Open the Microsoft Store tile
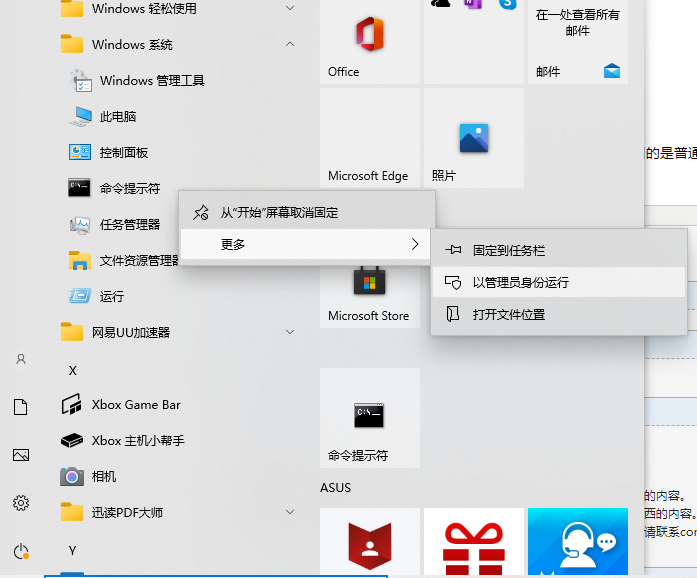697x578 pixels. pyautogui.click(x=370, y=297)
